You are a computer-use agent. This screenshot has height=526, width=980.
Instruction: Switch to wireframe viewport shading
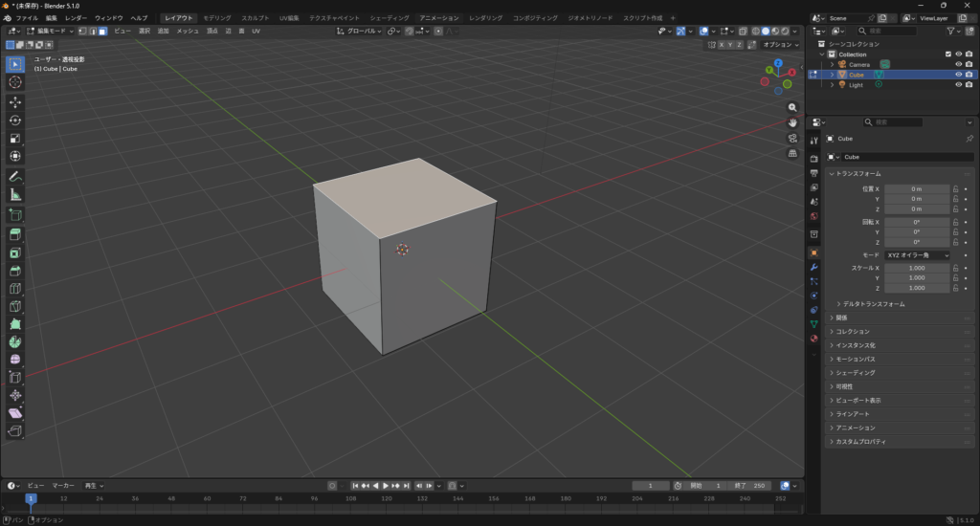[x=756, y=31]
